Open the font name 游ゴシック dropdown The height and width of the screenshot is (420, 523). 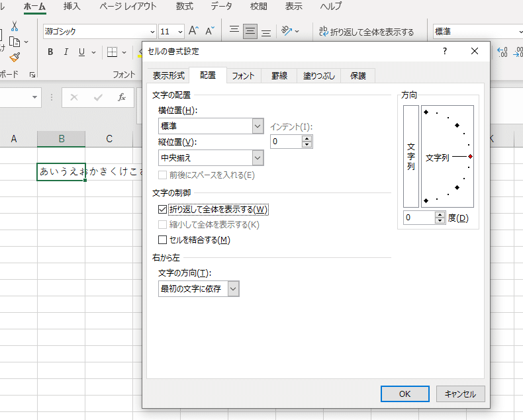(152, 32)
